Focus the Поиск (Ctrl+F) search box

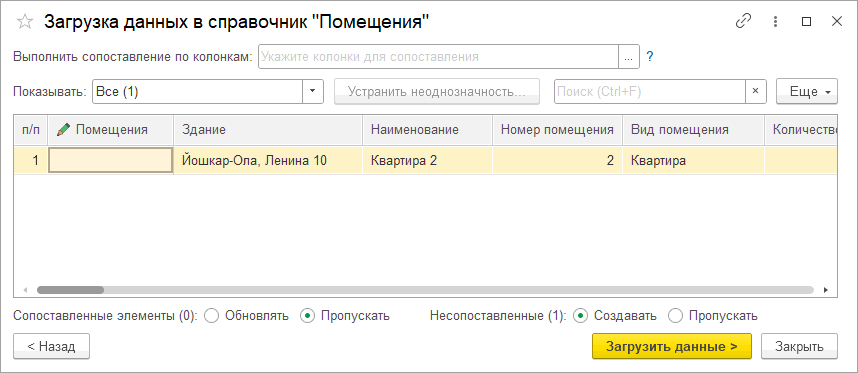coord(650,91)
